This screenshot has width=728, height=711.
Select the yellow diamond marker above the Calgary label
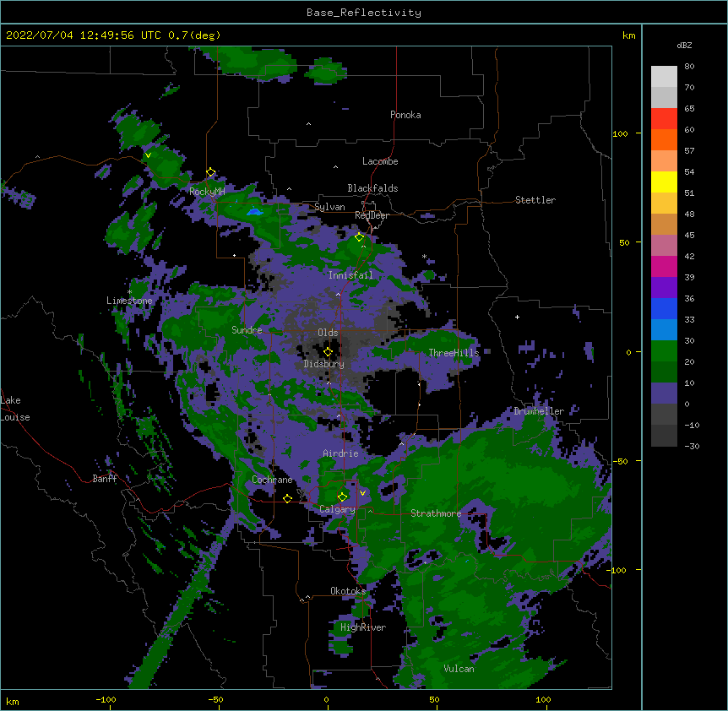(x=342, y=497)
